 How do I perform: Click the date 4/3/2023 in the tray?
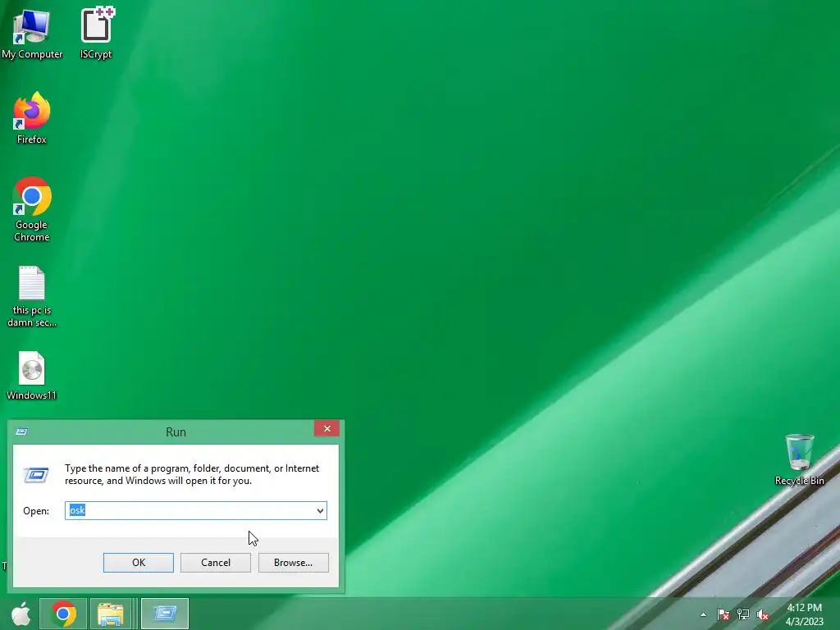pyautogui.click(x=804, y=622)
